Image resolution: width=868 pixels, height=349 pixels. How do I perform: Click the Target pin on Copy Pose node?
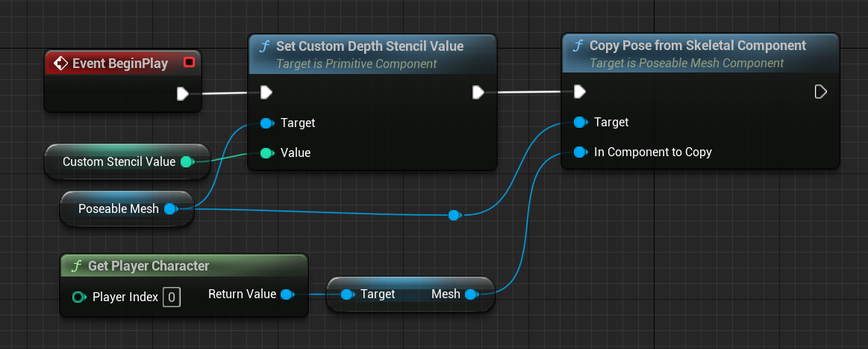(580, 122)
